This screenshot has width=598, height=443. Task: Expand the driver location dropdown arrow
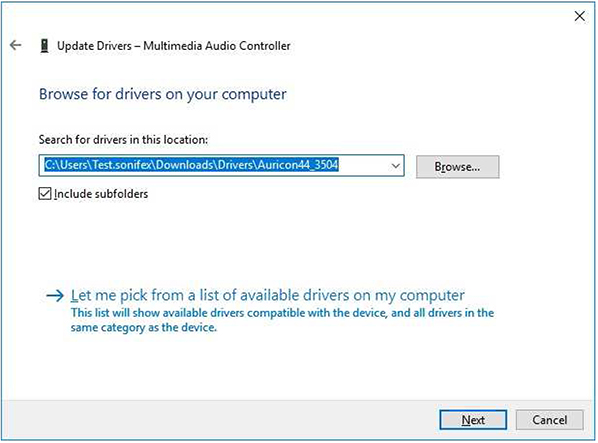pyautogui.click(x=395, y=166)
